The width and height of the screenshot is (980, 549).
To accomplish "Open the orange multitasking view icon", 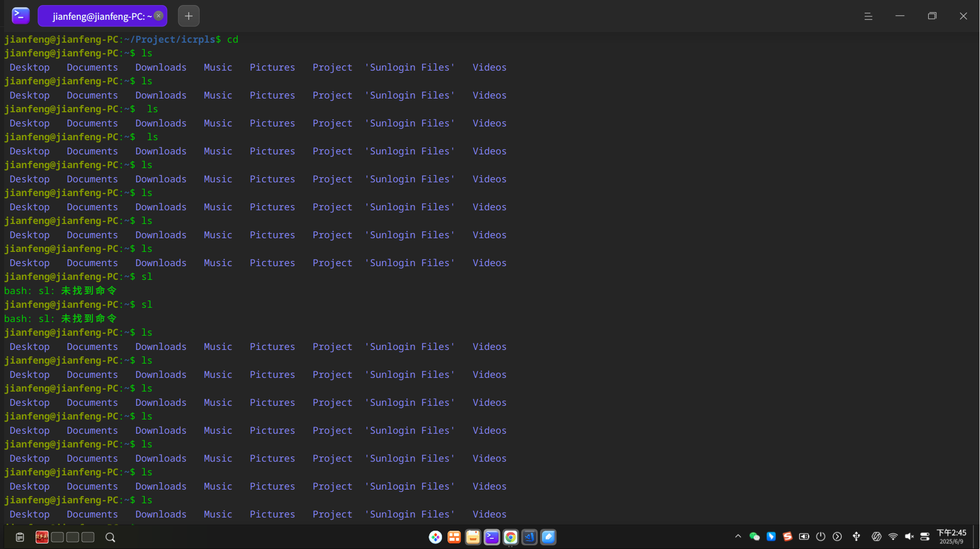I will coord(454,537).
